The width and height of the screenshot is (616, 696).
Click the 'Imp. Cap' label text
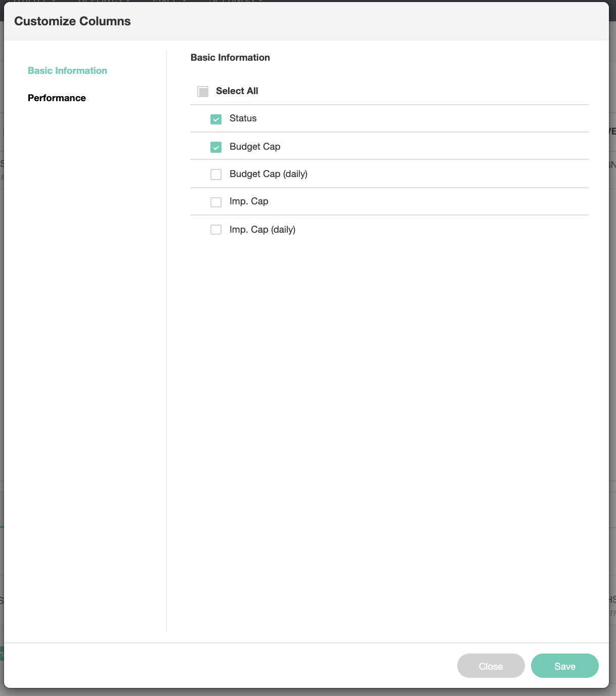click(248, 201)
